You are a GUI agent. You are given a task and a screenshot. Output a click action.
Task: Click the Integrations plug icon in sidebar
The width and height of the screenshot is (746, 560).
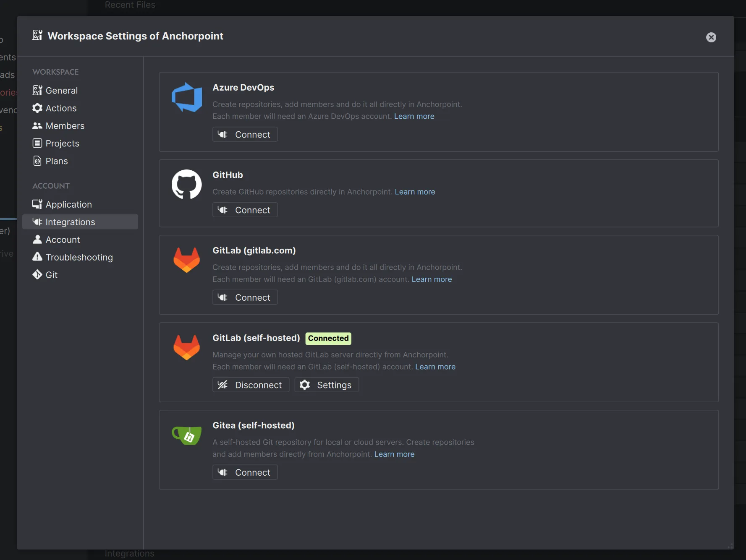pyautogui.click(x=37, y=222)
